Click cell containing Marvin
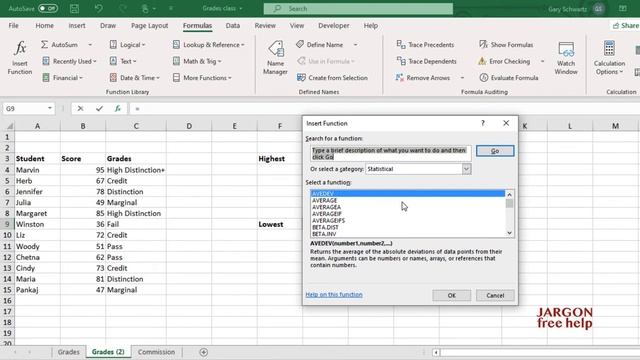This screenshot has height=360, width=640. pyautogui.click(x=38, y=170)
